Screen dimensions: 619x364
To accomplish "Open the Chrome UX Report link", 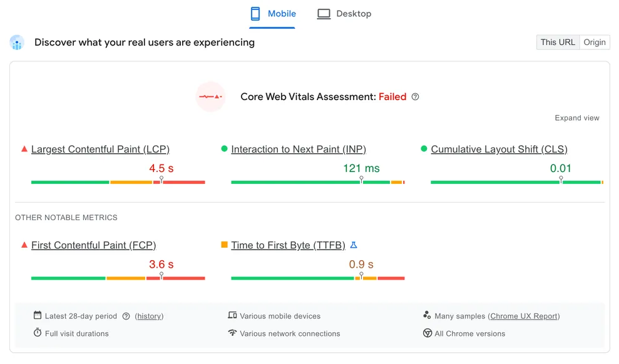I will pos(524,316).
